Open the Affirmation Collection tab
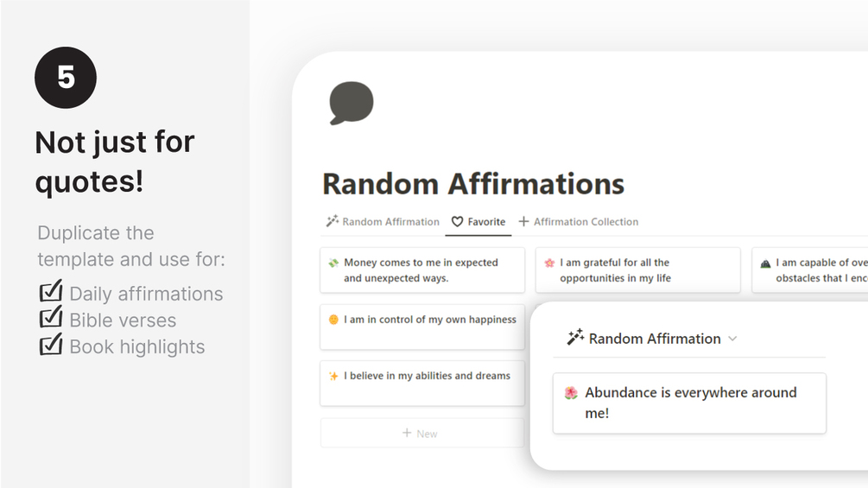 [x=586, y=222]
